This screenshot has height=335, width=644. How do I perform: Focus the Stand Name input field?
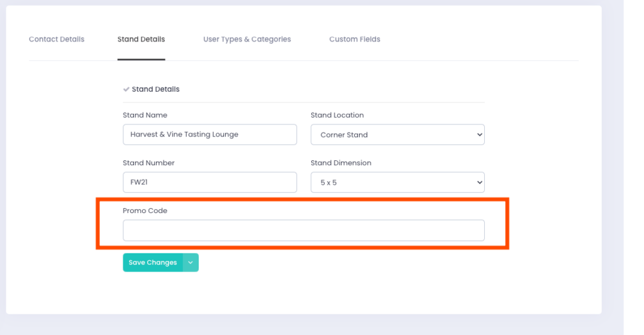[209, 135]
